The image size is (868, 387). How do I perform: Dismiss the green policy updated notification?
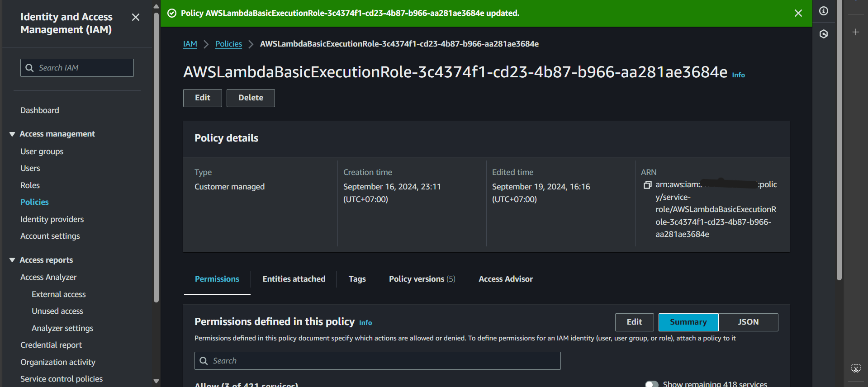click(798, 13)
